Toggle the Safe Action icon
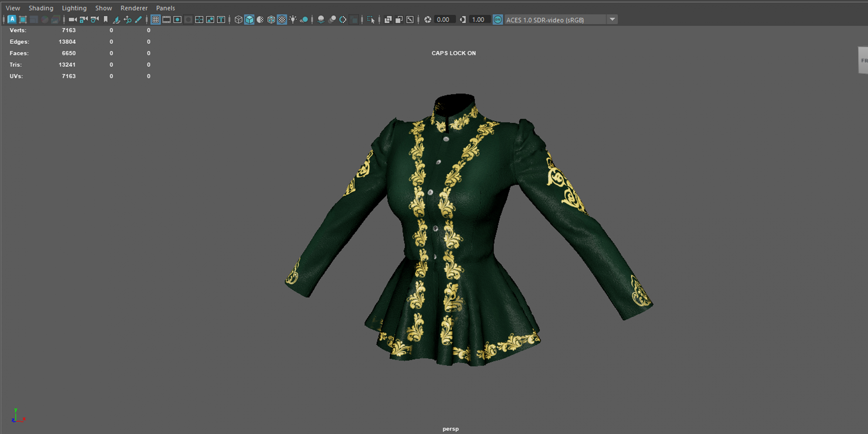Image resolution: width=868 pixels, height=434 pixels. tap(210, 19)
